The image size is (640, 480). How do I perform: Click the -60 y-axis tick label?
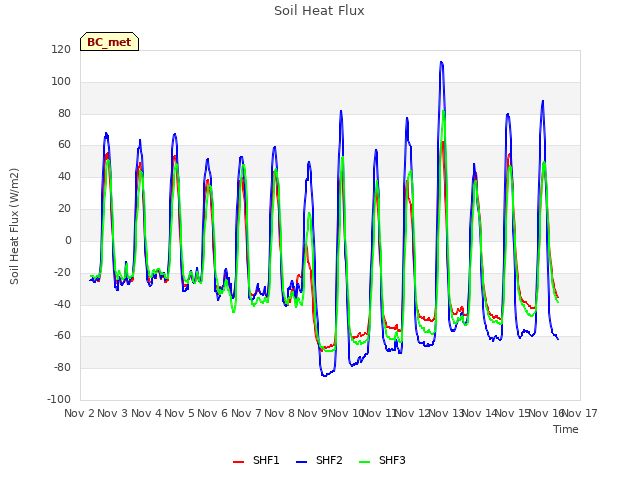tap(62, 336)
